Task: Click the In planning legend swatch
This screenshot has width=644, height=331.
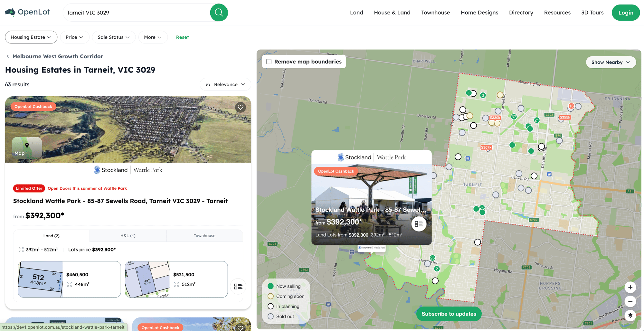Action: click(270, 306)
